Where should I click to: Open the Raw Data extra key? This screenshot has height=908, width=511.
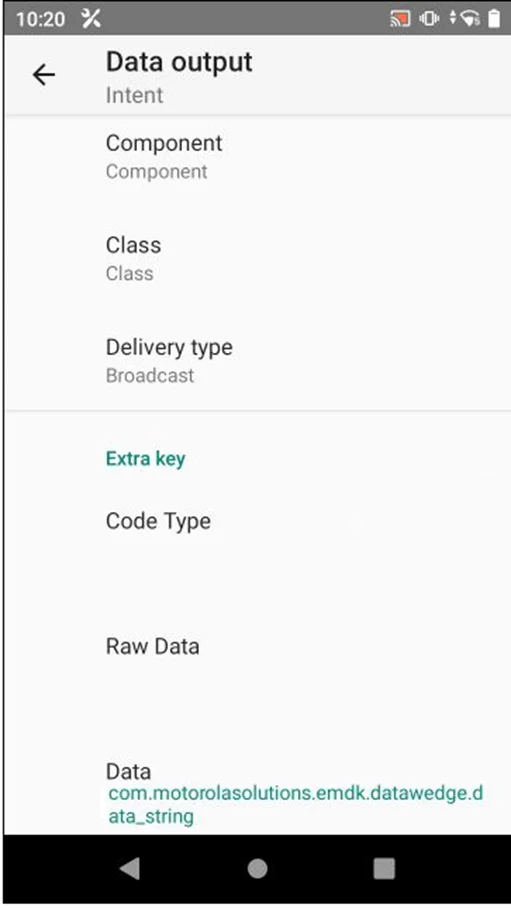257,646
